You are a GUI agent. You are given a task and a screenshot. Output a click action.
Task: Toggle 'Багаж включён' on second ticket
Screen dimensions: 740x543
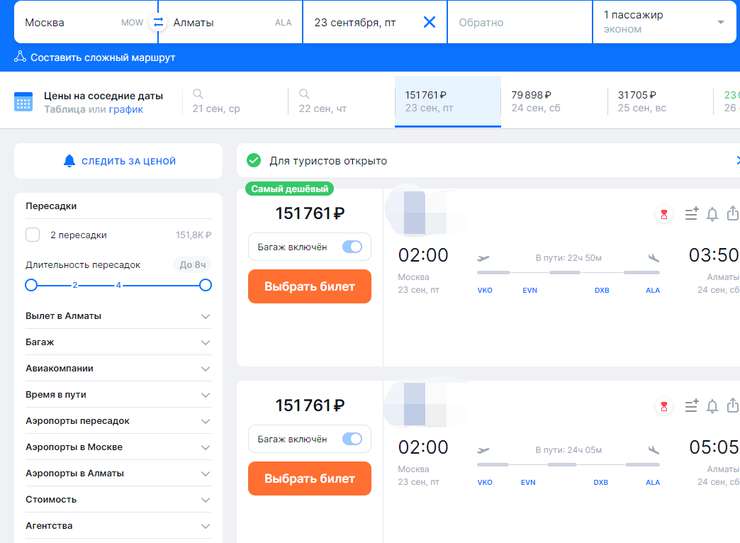coord(352,439)
